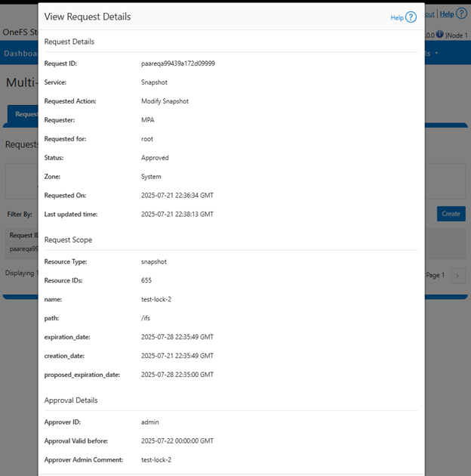
Task: Select the Requests tab behind the dialog
Action: tap(24, 114)
